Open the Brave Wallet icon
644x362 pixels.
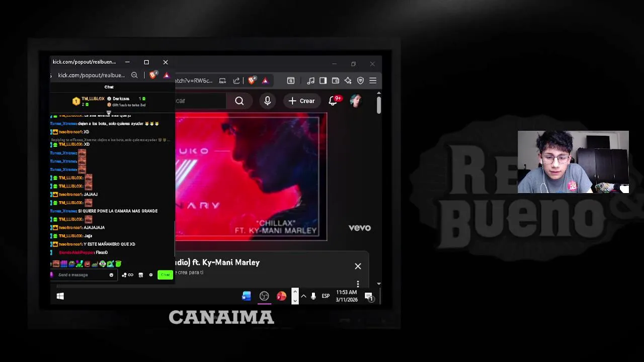pyautogui.click(x=336, y=80)
